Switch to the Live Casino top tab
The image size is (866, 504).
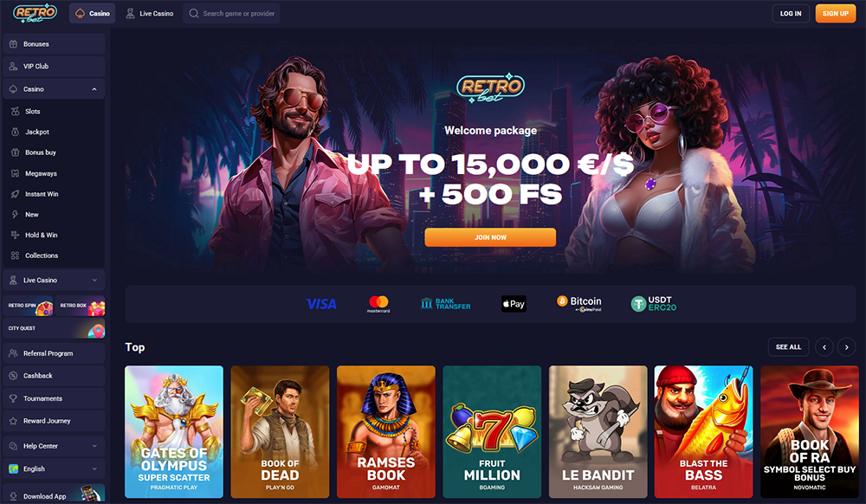click(x=150, y=13)
